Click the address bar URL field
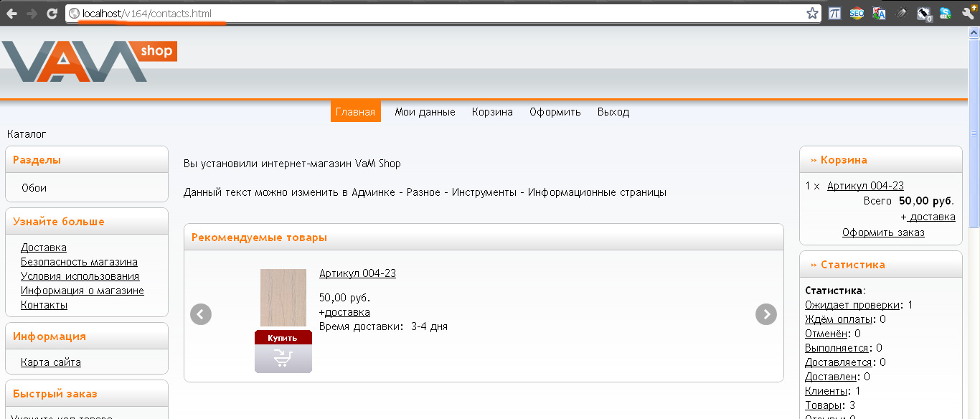The image size is (980, 419). pos(430,14)
